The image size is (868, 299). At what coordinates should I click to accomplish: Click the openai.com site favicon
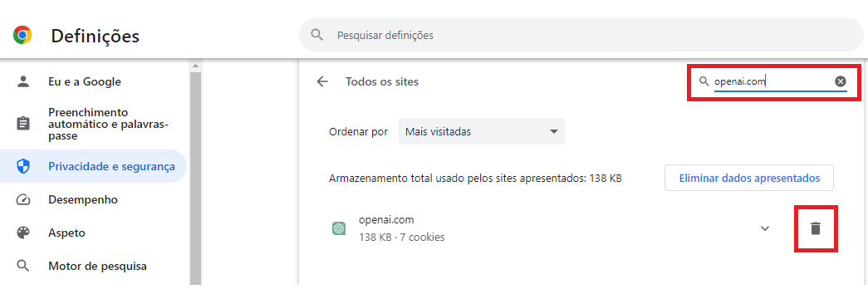click(339, 228)
